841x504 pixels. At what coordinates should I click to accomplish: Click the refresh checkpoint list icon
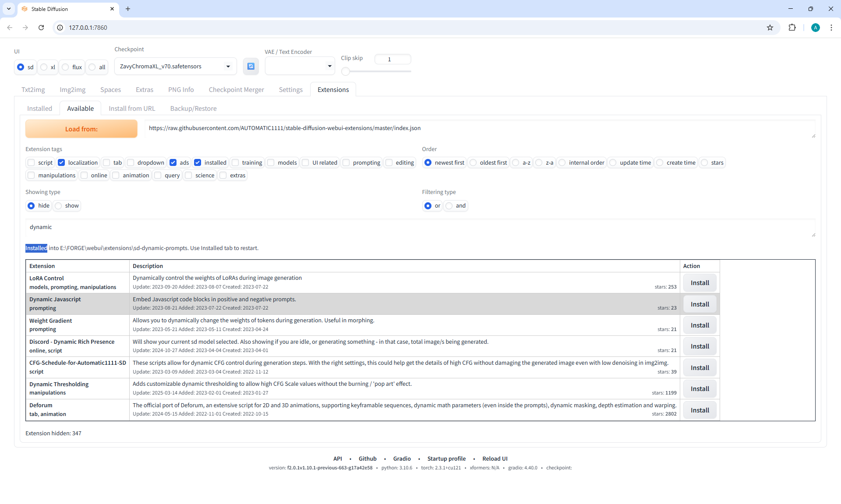coord(251,66)
